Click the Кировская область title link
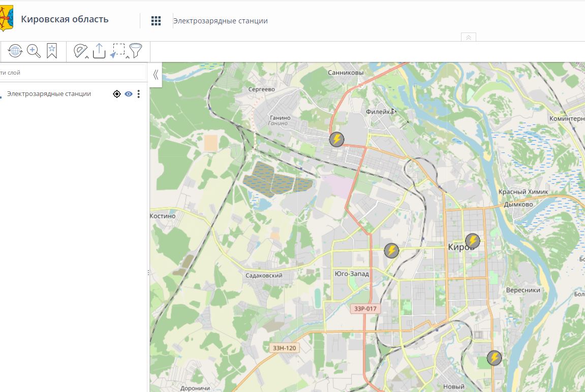 pos(65,19)
